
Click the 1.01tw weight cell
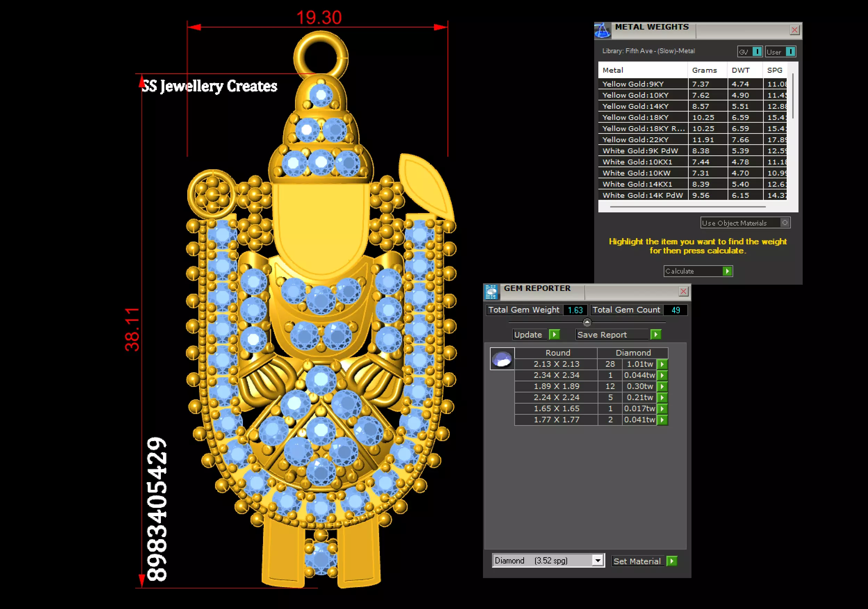(640, 364)
